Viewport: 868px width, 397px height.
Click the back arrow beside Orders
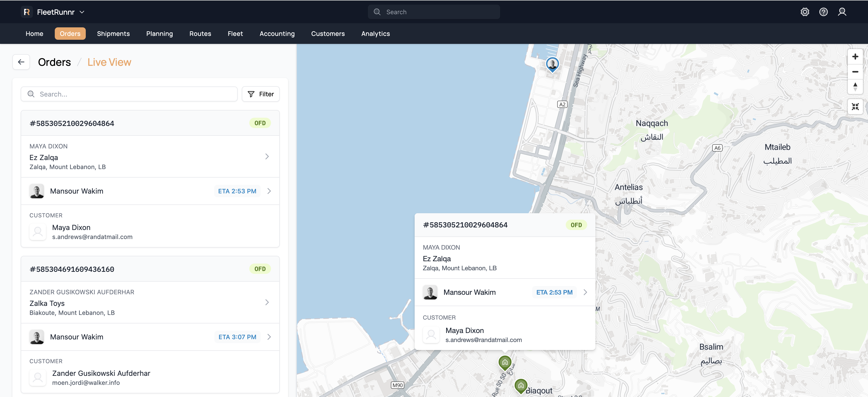[x=21, y=62]
